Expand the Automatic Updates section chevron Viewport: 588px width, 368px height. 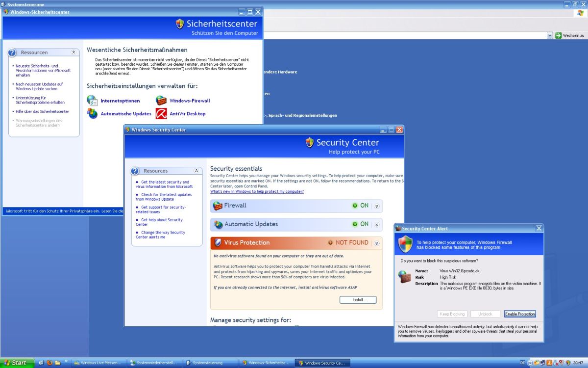376,225
